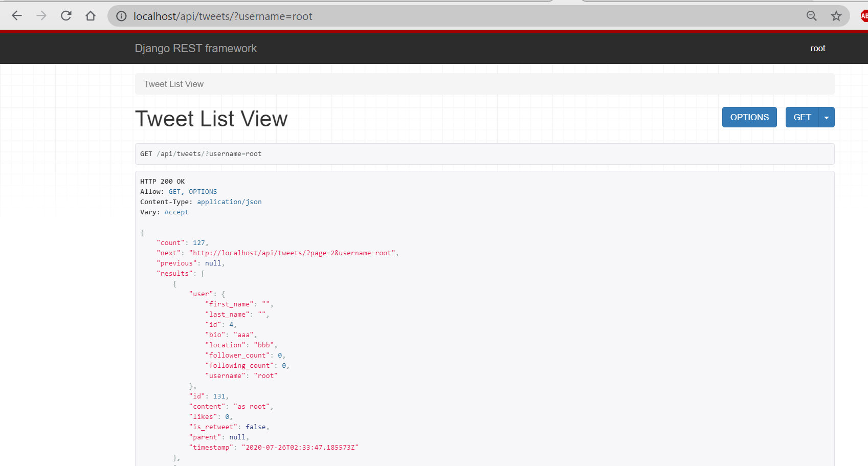Select the timestamp value 2020-07-26T02:33:47.185573Z

[x=300, y=448]
